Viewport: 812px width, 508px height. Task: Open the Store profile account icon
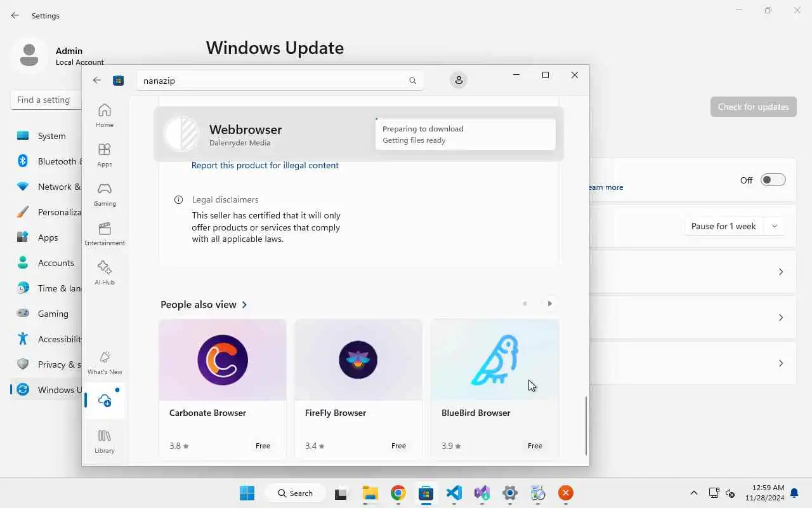coord(459,80)
